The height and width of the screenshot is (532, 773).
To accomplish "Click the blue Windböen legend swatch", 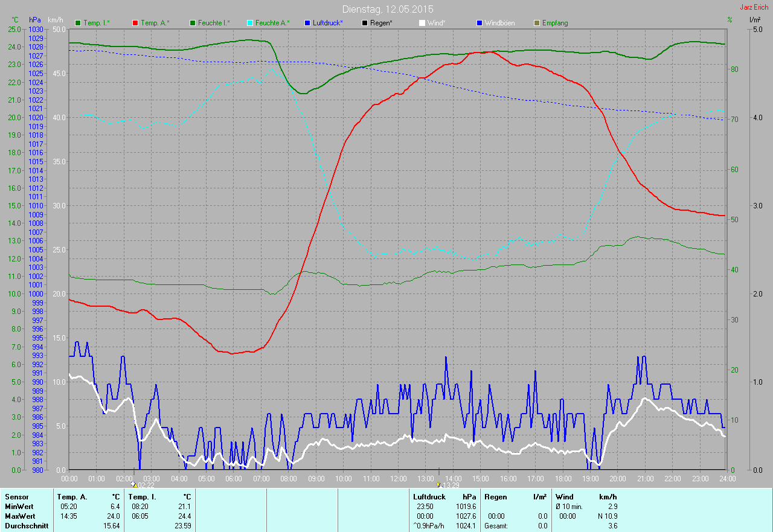I will pos(480,23).
